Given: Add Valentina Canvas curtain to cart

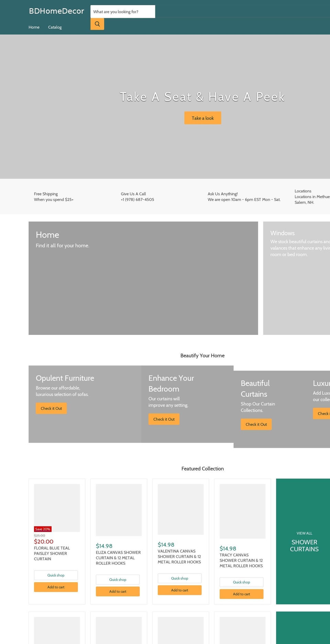Looking at the screenshot, I should click(180, 590).
